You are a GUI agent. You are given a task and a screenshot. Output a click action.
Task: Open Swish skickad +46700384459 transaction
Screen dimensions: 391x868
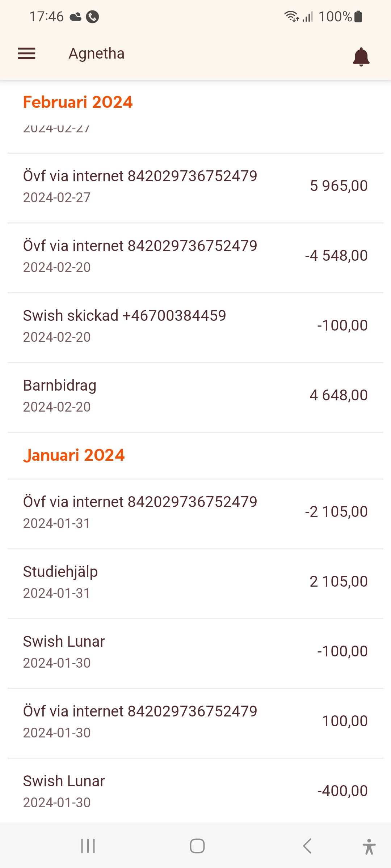pos(195,326)
